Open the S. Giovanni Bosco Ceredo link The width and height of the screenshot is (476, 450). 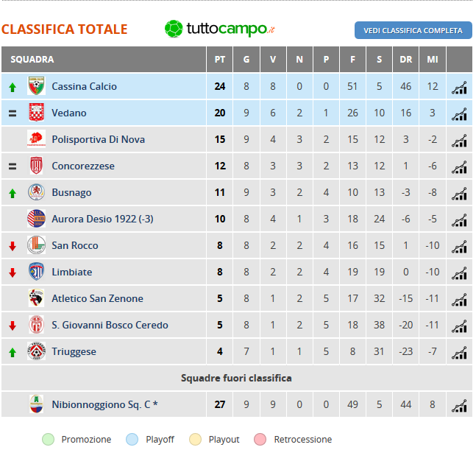coord(110,325)
